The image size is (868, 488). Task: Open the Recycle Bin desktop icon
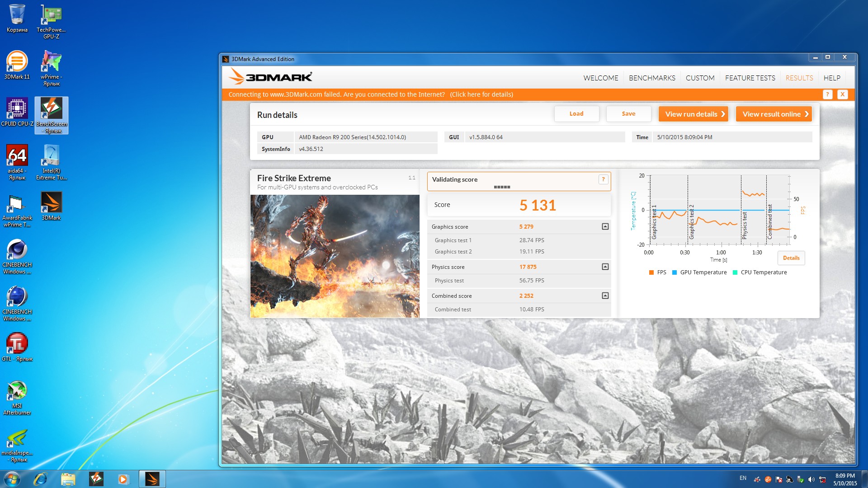17,19
